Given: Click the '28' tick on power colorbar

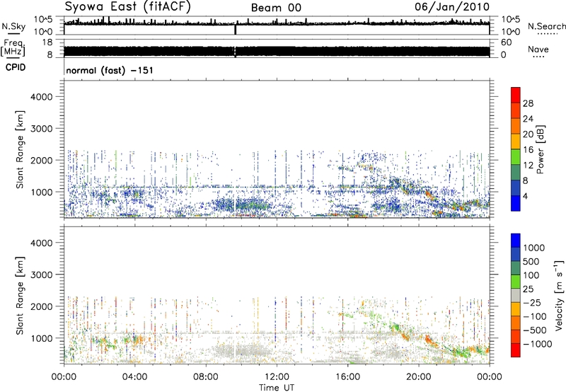Looking at the screenshot, I should (x=528, y=103).
